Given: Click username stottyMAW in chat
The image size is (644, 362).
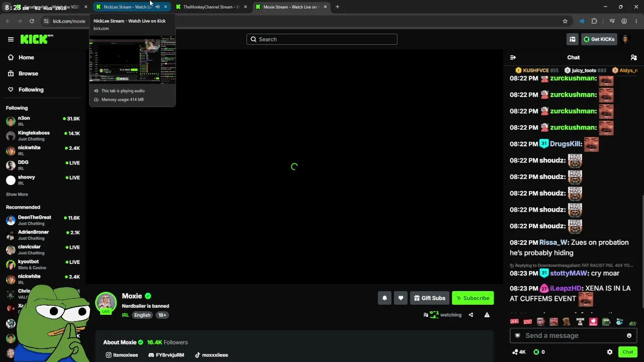Looking at the screenshot, I should point(569,273).
